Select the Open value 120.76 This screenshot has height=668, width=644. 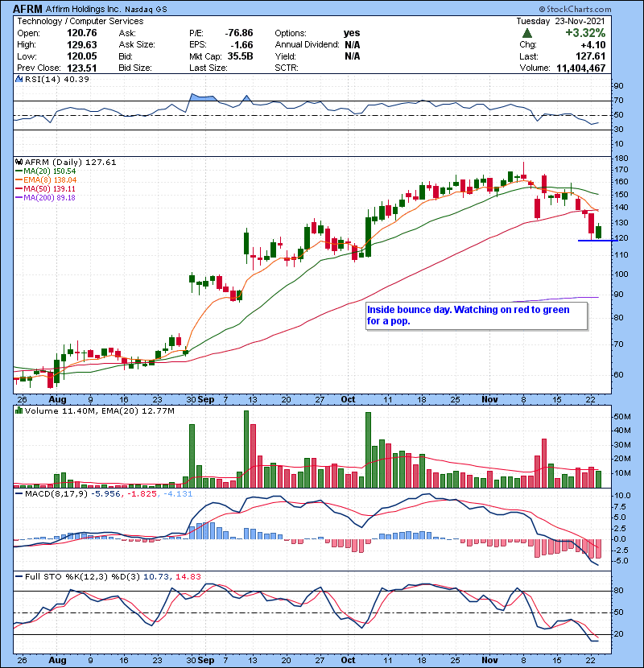(x=82, y=33)
